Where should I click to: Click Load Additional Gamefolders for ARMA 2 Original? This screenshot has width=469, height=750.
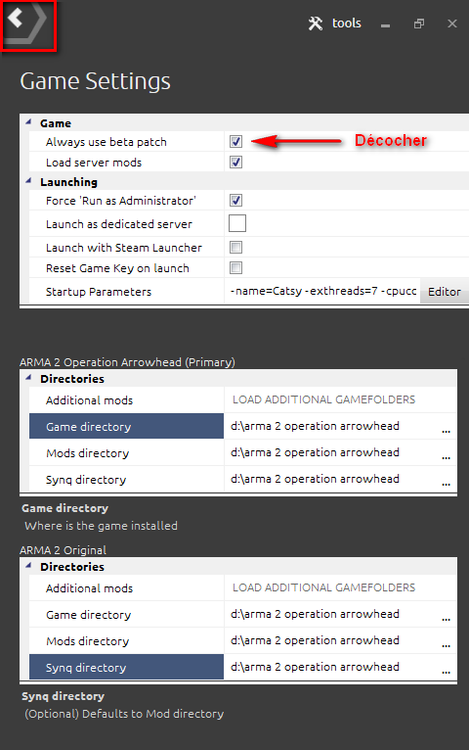[324, 587]
